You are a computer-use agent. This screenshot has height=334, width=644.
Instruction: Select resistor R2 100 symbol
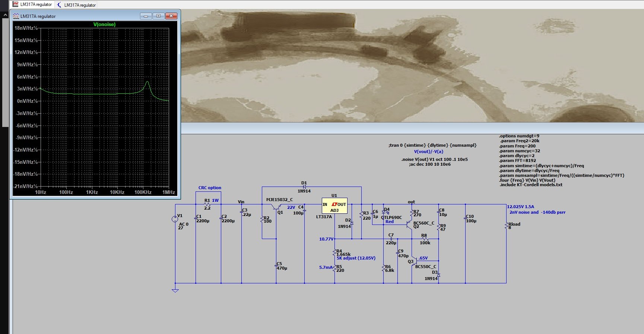pyautogui.click(x=262, y=220)
